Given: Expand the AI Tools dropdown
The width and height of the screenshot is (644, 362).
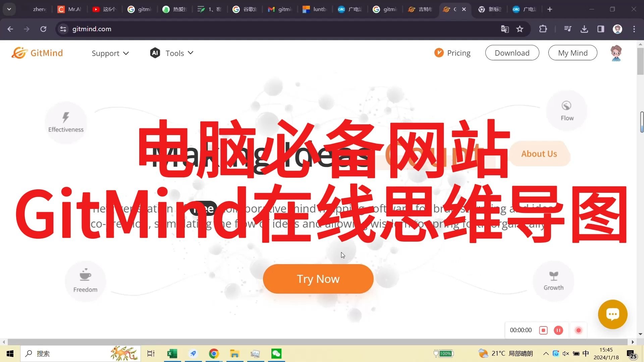Looking at the screenshot, I should (172, 53).
